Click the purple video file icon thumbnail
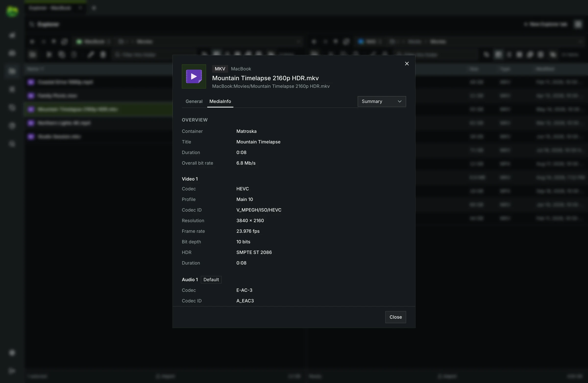588x383 pixels. [x=194, y=77]
